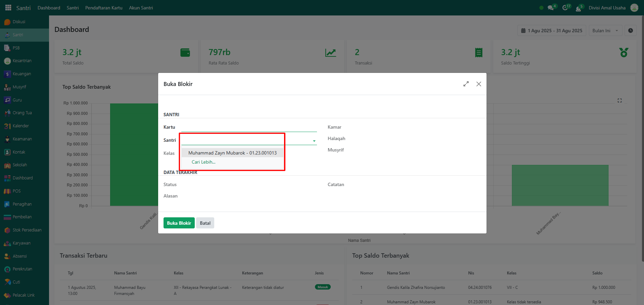Image resolution: width=644 pixels, height=305 pixels.
Task: Expand the Buka Blokir dialog to fullscreen
Action: tap(466, 84)
